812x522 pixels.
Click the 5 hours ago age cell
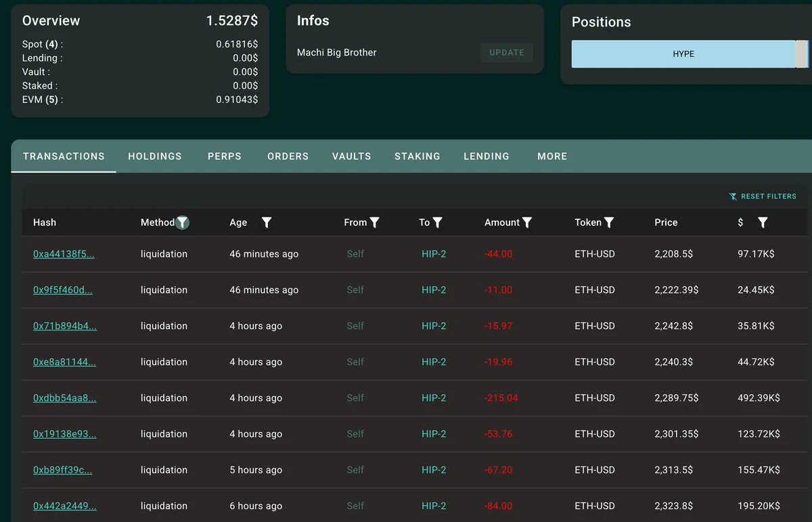click(256, 469)
